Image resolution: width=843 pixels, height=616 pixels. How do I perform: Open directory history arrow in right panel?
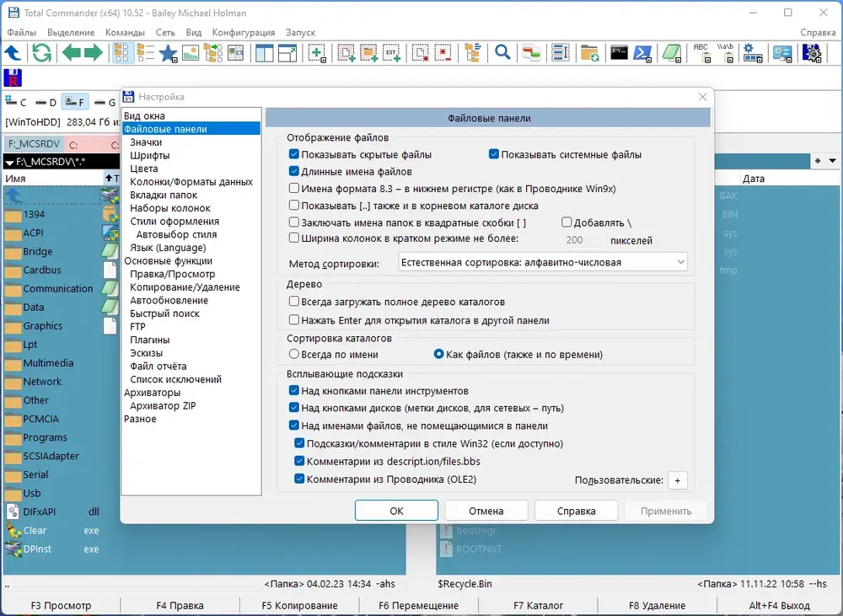(832, 161)
